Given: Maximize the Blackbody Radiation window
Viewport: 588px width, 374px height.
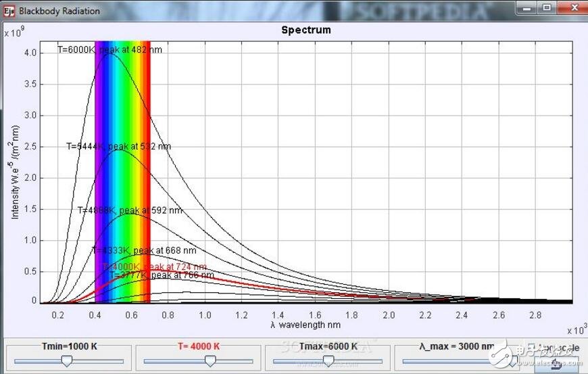Looking at the screenshot, I should tap(547, 8).
